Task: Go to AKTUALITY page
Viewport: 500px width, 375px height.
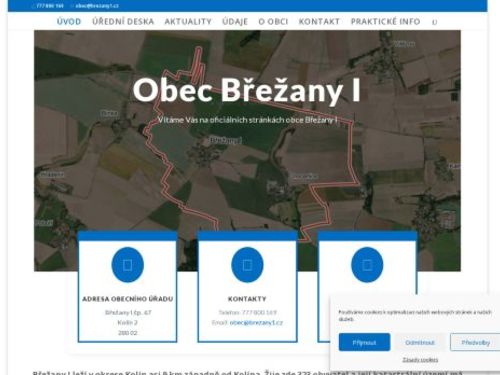Action: [188, 22]
